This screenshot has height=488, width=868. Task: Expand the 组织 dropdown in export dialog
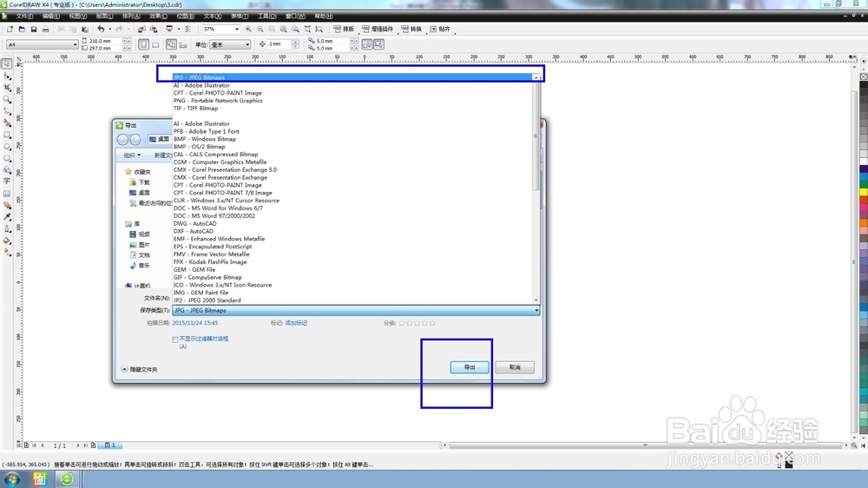click(x=132, y=155)
